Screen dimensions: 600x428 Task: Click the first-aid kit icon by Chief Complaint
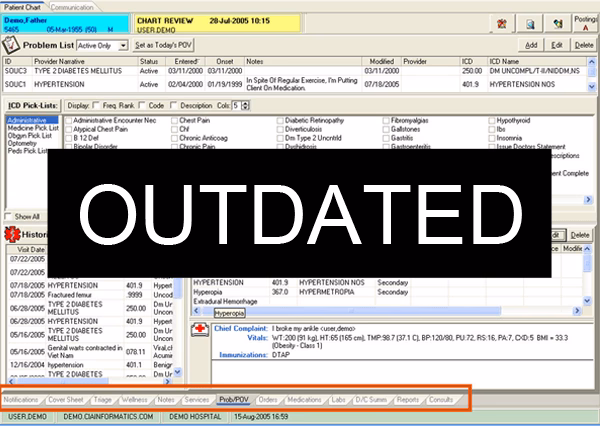pos(200,329)
